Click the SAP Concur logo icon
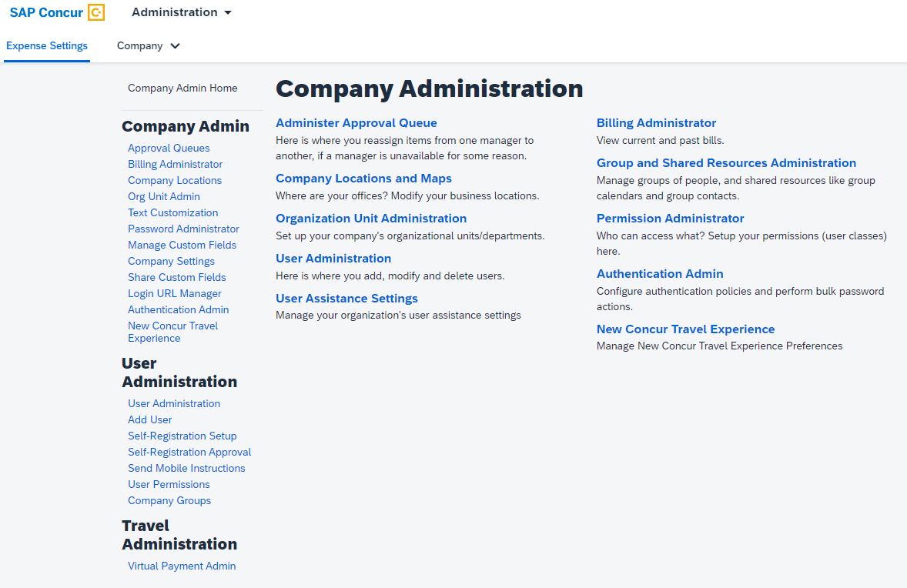The height and width of the screenshot is (588, 907). tap(95, 12)
